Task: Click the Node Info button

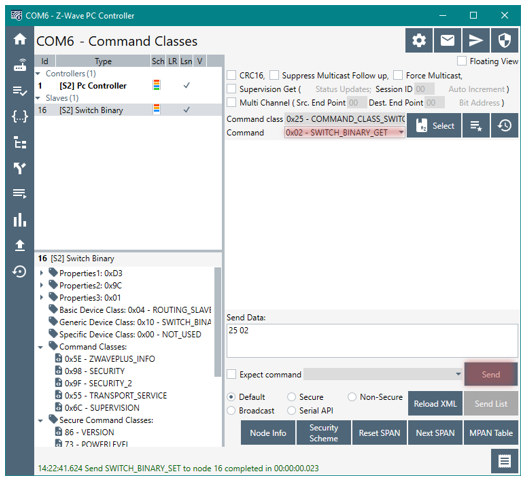Action: (x=268, y=432)
